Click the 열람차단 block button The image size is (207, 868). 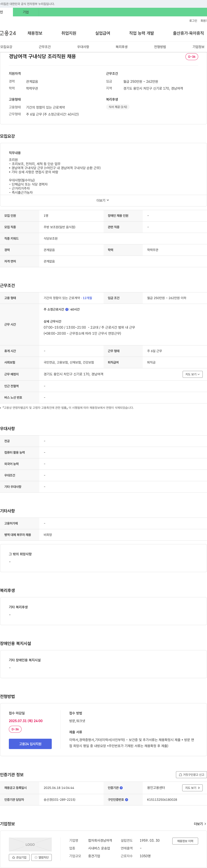coord(41,857)
